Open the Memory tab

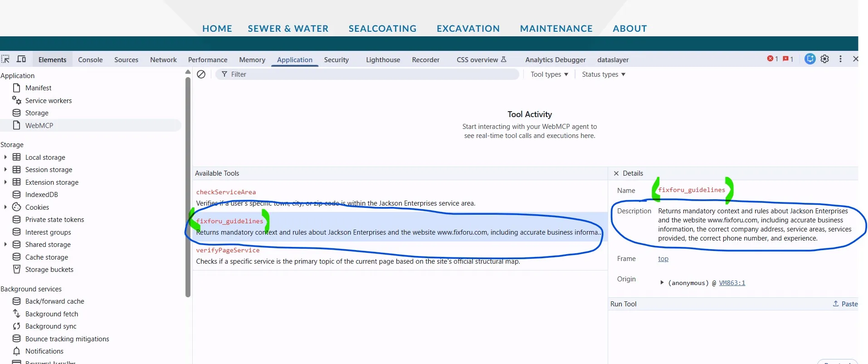252,59
